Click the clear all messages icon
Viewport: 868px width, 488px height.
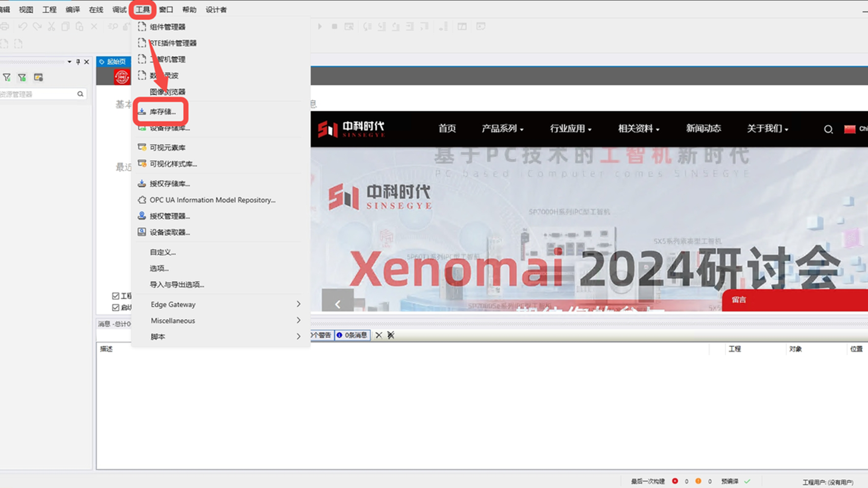pos(391,335)
